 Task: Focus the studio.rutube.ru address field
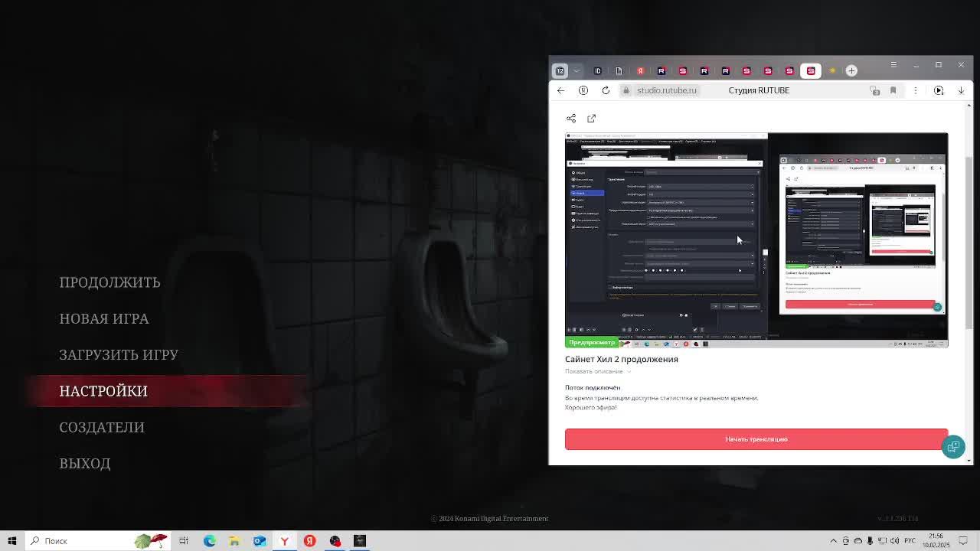click(667, 90)
